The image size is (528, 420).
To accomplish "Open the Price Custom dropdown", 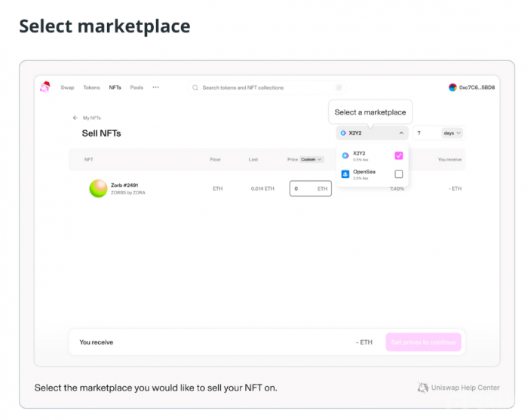I will pyautogui.click(x=311, y=160).
